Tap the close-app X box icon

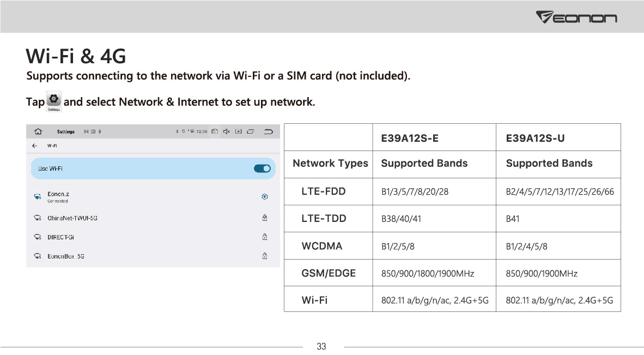coord(238,131)
